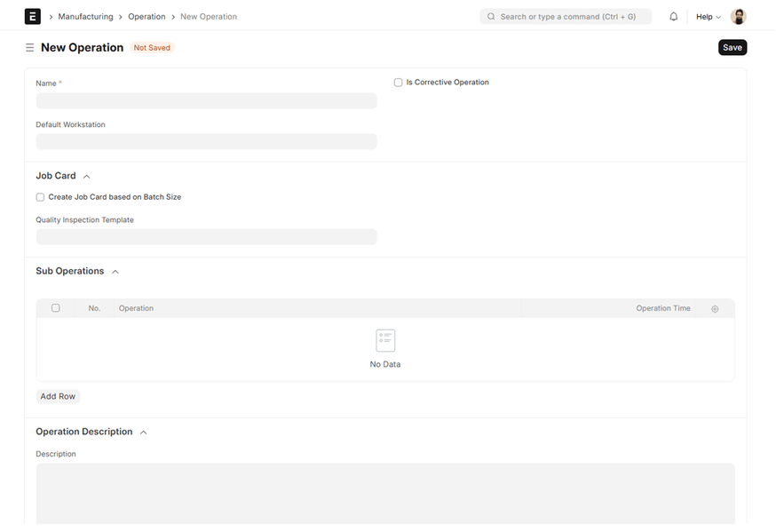Open the ERPNext home logo
The image size is (776, 532).
click(x=33, y=16)
